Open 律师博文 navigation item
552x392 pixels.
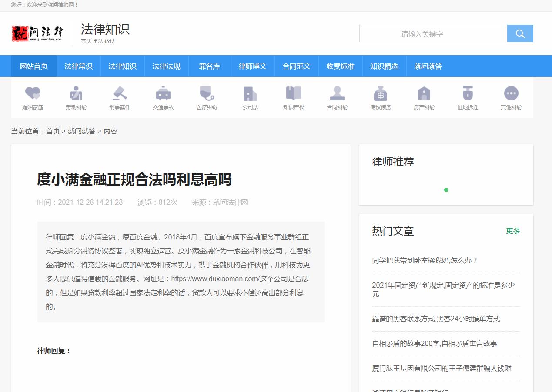253,66
